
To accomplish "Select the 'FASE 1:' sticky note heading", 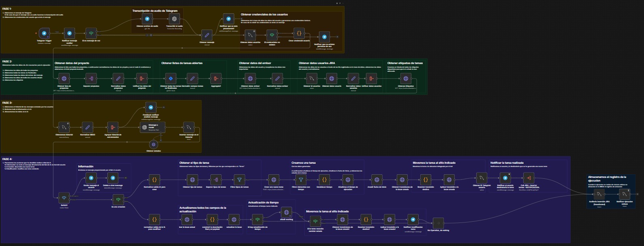I will (7, 9).
